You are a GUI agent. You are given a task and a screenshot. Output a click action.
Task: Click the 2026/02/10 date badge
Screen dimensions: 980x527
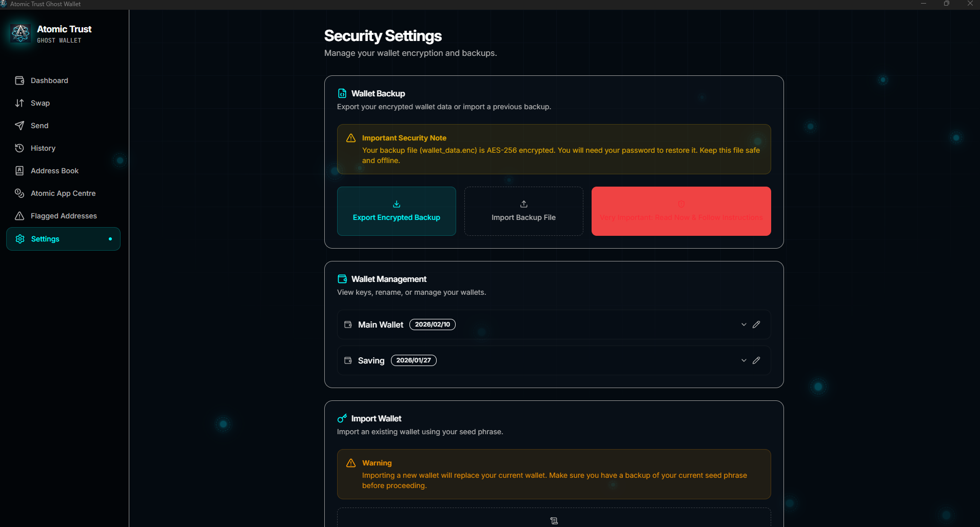[x=433, y=325]
